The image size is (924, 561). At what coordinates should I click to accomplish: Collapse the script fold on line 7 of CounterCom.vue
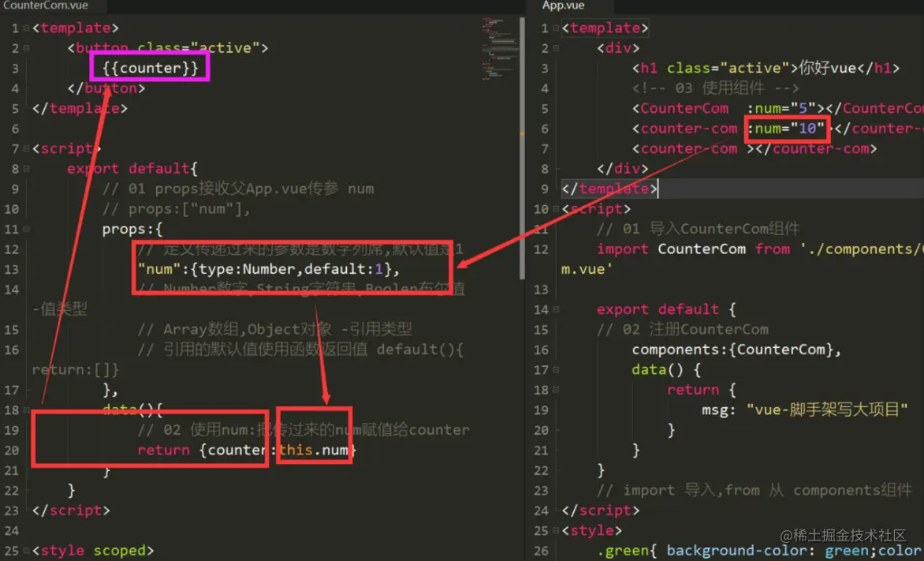click(x=26, y=148)
